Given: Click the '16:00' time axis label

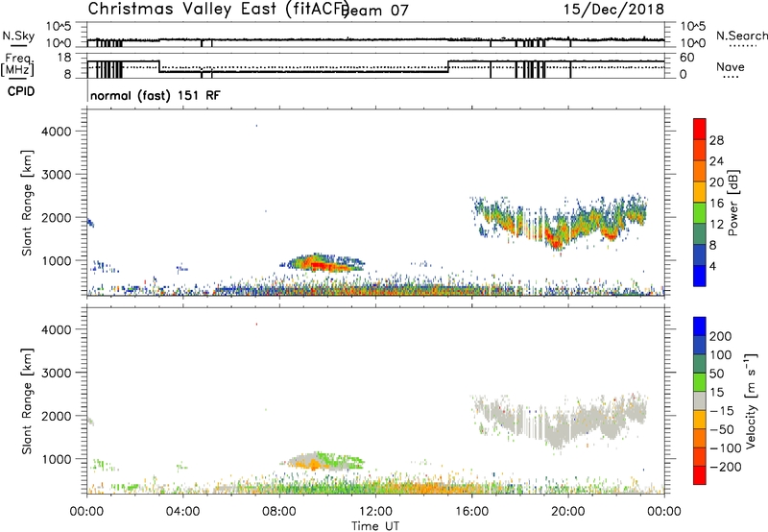Looking at the screenshot, I should point(471,512).
